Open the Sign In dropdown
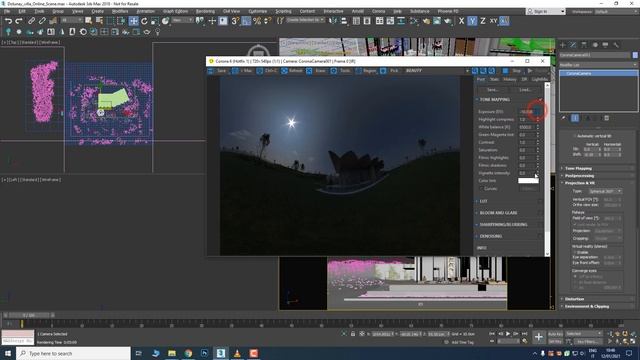 tap(546, 11)
